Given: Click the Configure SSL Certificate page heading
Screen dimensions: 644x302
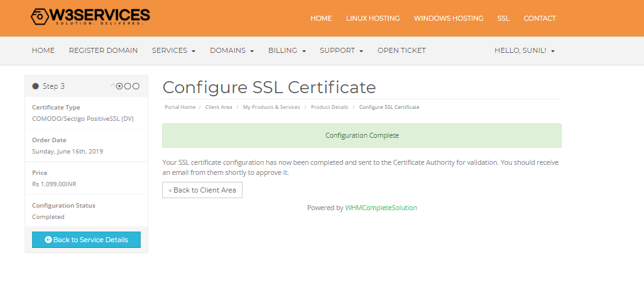Looking at the screenshot, I should pos(269,87).
